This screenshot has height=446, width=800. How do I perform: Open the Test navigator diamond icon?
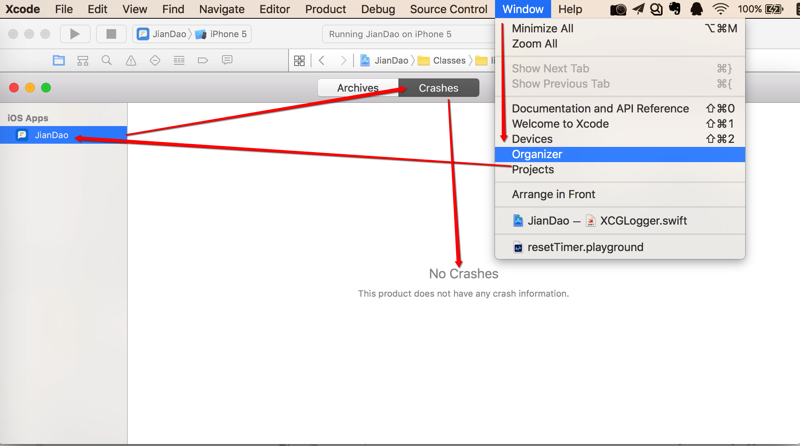tap(155, 61)
